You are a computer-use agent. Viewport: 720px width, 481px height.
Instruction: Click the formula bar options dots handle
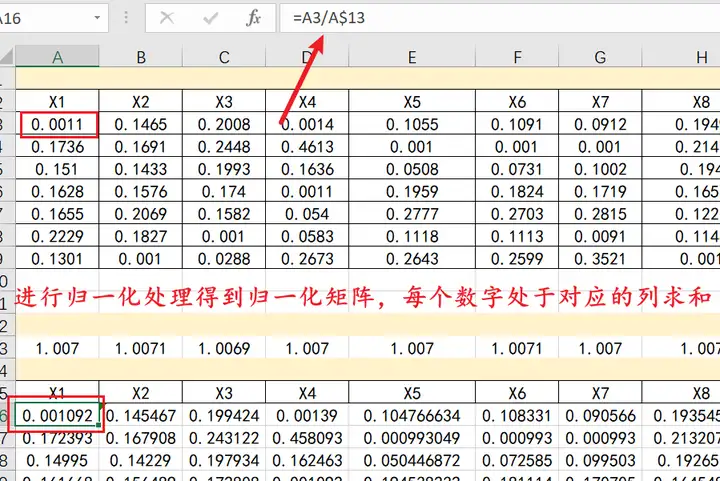pos(126,18)
